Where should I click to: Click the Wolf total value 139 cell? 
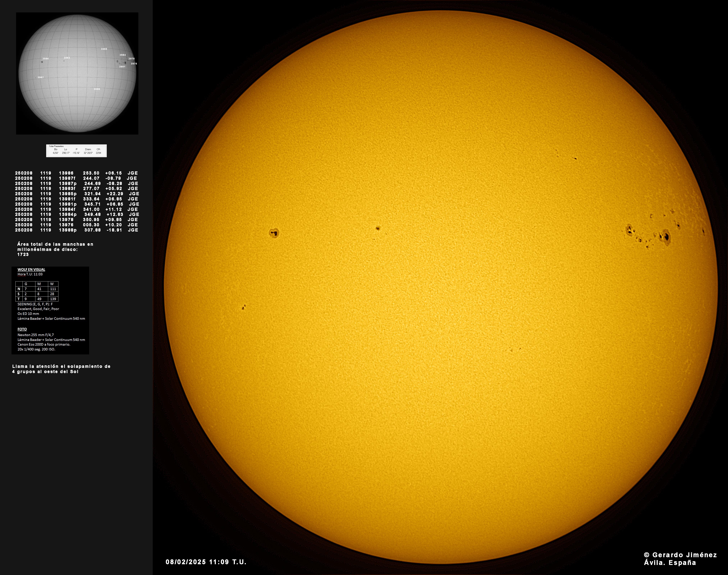click(53, 299)
